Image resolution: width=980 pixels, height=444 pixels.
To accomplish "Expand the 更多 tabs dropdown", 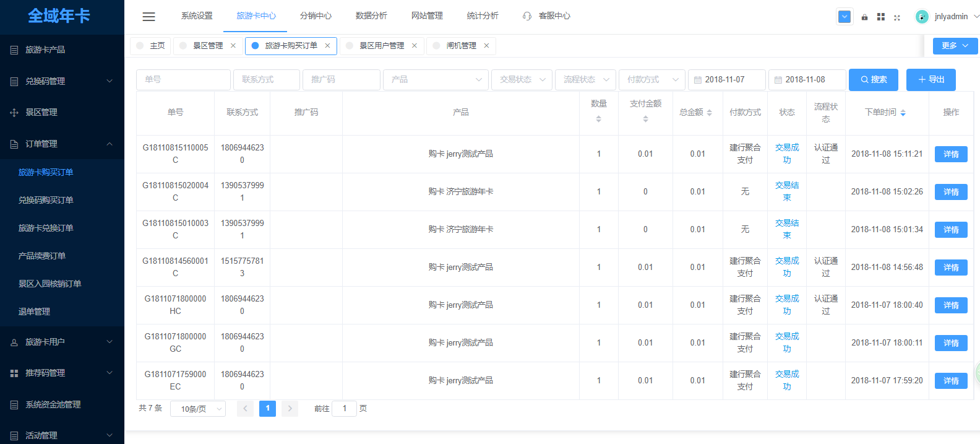I will click(x=955, y=46).
